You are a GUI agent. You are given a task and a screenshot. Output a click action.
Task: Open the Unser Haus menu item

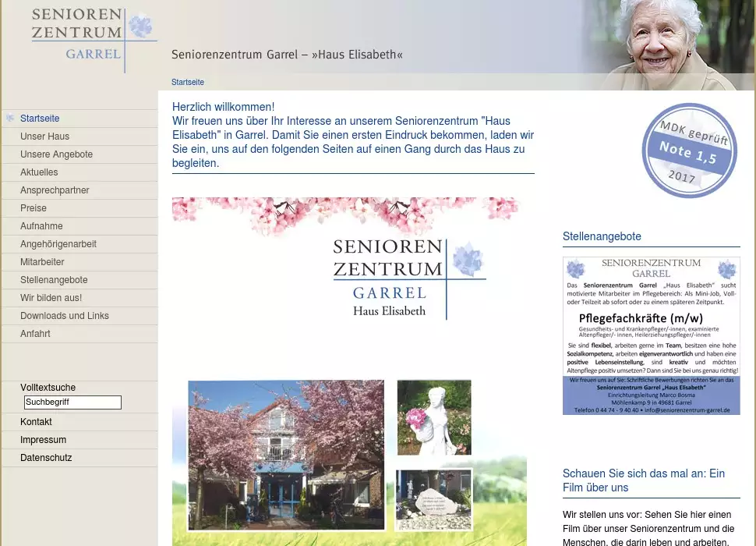point(44,136)
